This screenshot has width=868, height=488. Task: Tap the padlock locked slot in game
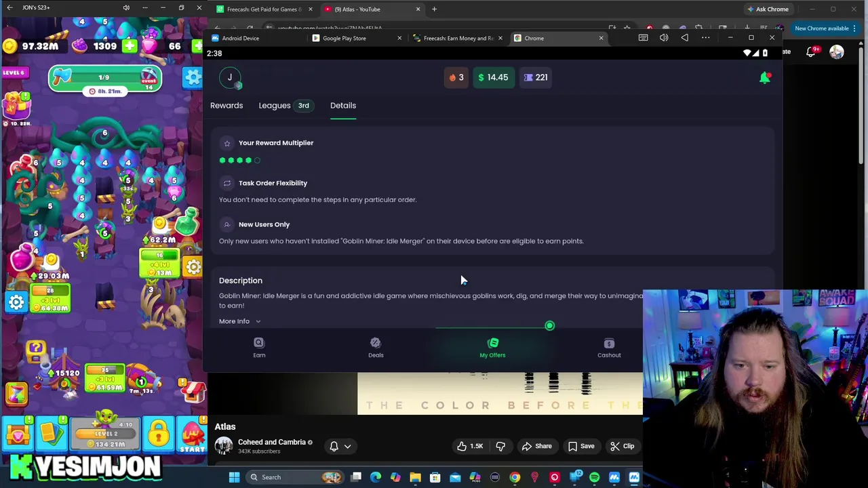(x=158, y=435)
